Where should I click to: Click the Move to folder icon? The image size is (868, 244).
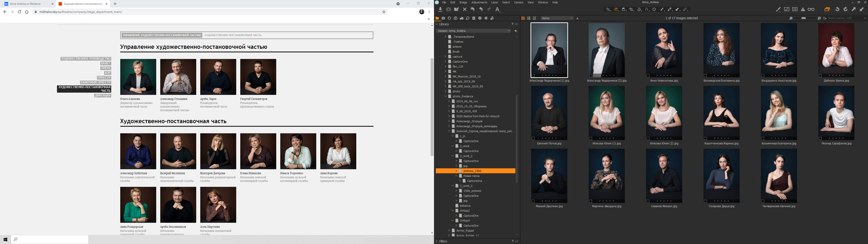[x=457, y=9]
